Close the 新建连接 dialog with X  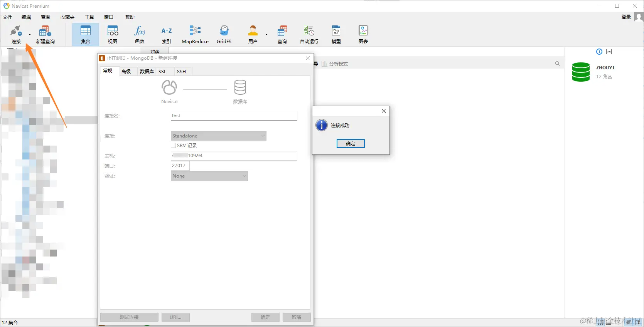pos(308,58)
